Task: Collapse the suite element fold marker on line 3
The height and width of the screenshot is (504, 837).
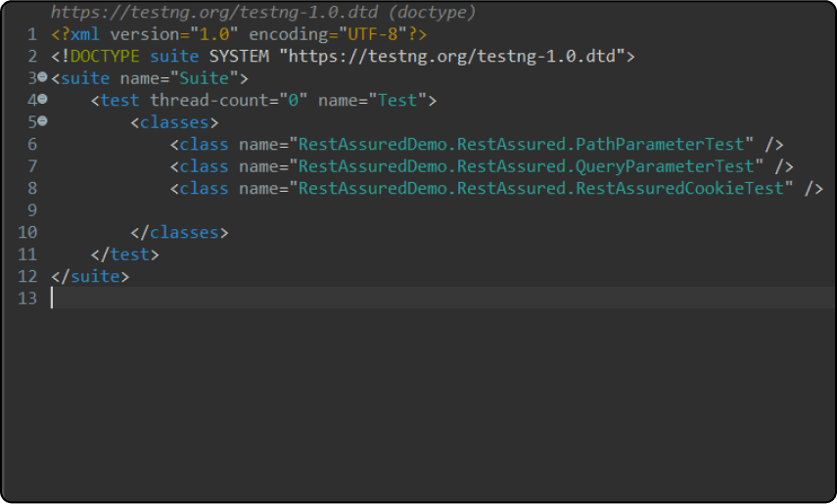Action: pos(43,77)
